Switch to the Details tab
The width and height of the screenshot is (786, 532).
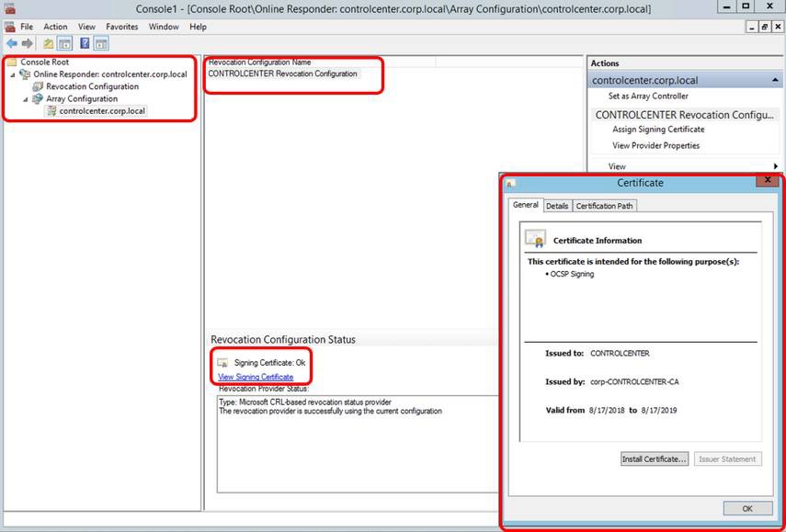click(x=557, y=206)
